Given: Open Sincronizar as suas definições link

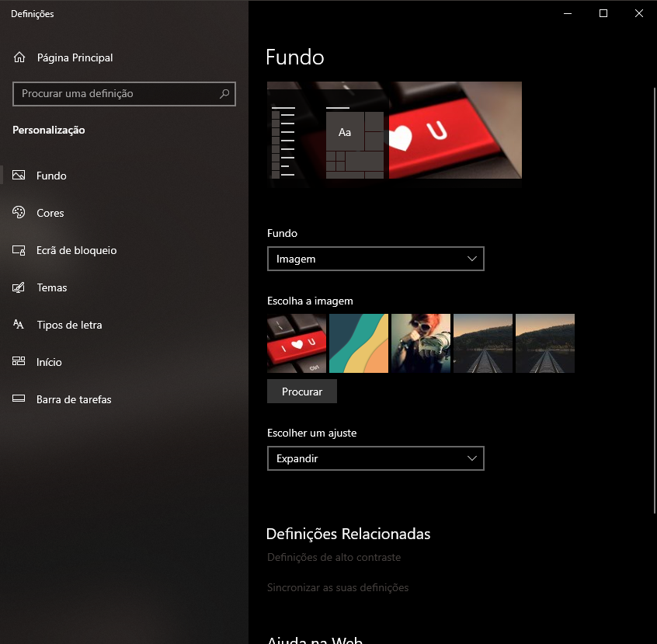Looking at the screenshot, I should point(338,587).
